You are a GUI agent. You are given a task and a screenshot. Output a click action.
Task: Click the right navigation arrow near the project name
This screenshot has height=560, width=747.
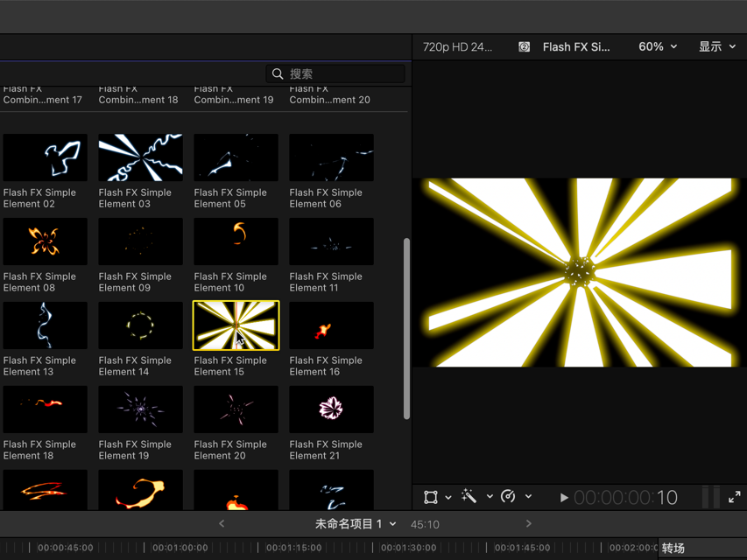528,523
